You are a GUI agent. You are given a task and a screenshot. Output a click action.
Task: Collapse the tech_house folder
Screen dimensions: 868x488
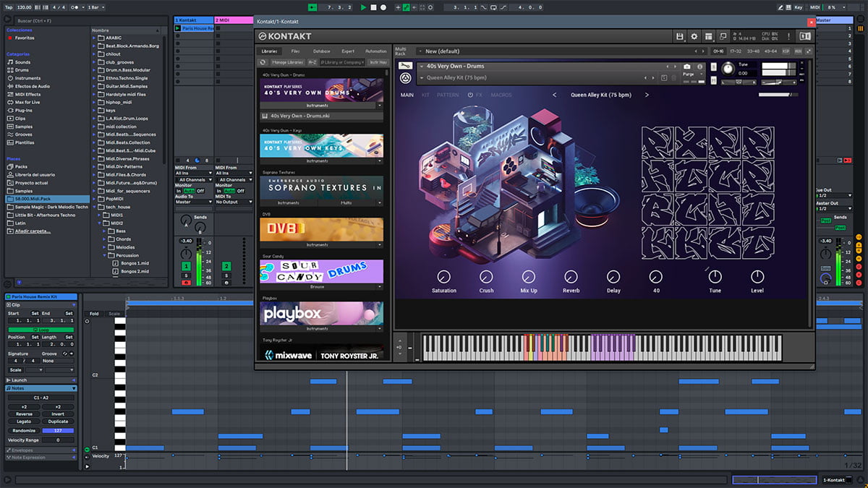[x=95, y=207]
